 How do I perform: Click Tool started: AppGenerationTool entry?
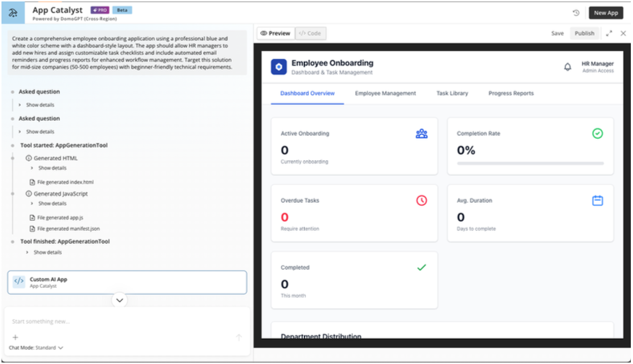tap(64, 145)
